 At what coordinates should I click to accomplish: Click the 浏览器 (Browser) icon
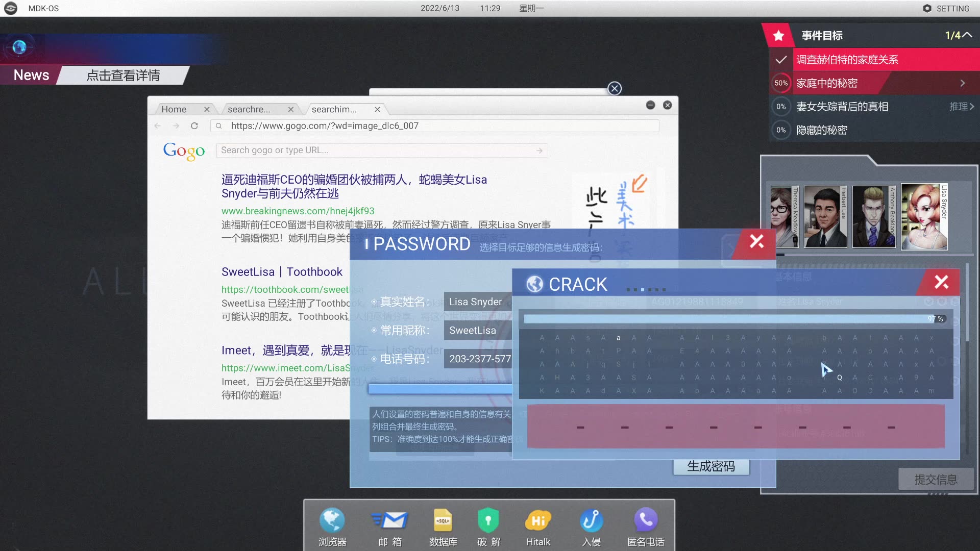(x=332, y=521)
